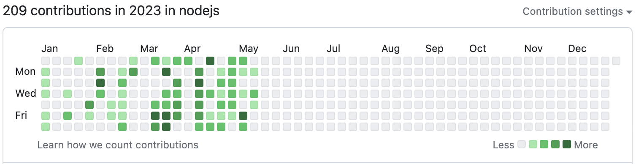Select the darkest green Saturday cell in March
Screen dimensions: 644x164
pyautogui.click(x=166, y=127)
